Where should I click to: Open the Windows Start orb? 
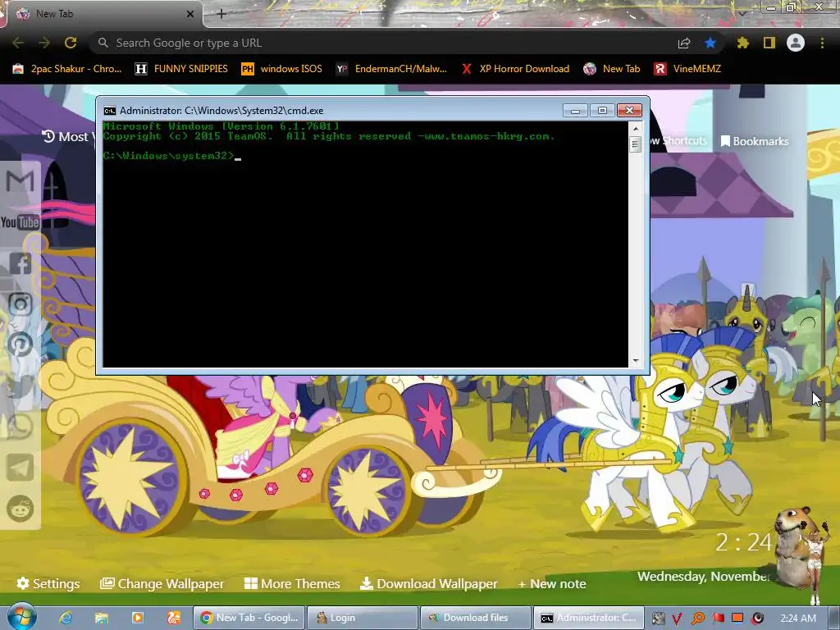click(x=21, y=616)
